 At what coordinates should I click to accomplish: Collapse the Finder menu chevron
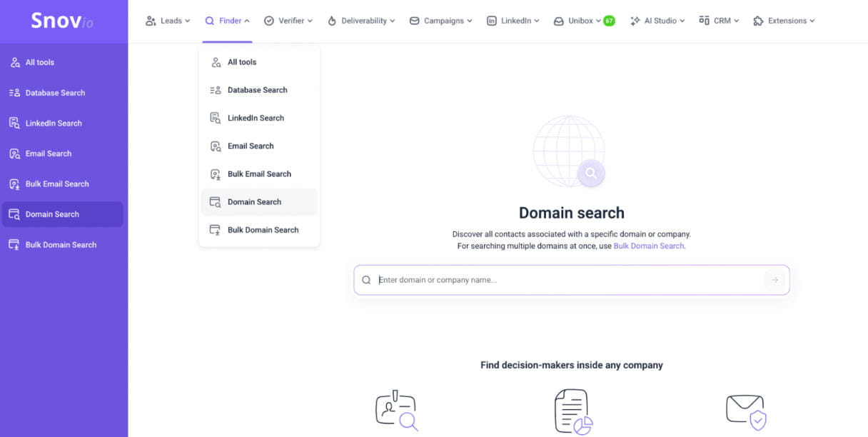(247, 21)
